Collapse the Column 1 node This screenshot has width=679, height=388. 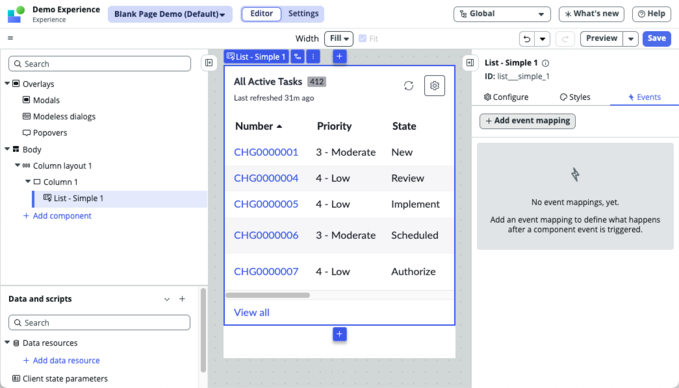coord(28,181)
